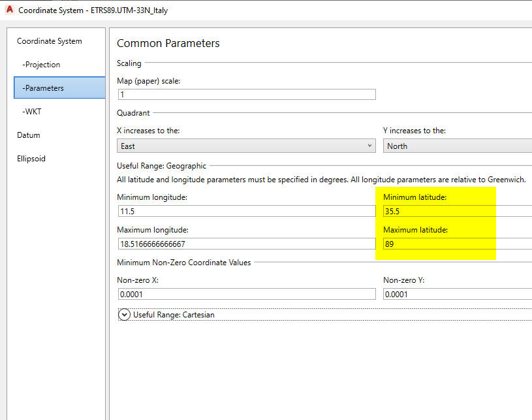
Task: Click the Map (paper) scale field
Action: pyautogui.click(x=246, y=95)
